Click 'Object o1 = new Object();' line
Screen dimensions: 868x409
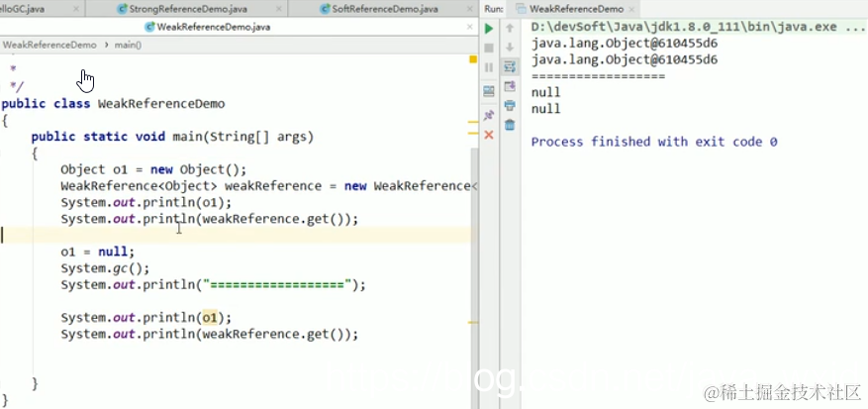point(153,169)
